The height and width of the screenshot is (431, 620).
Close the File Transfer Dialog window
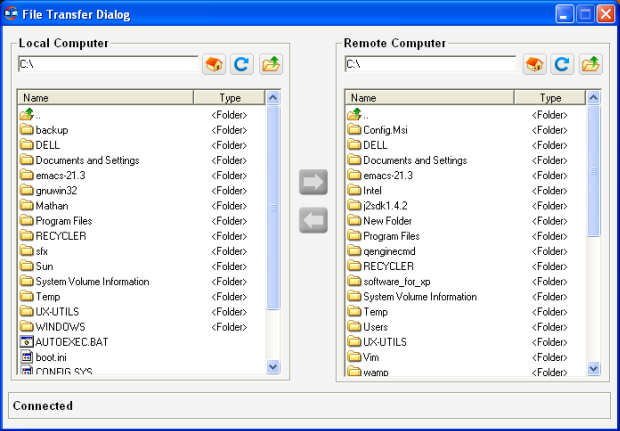pos(606,14)
